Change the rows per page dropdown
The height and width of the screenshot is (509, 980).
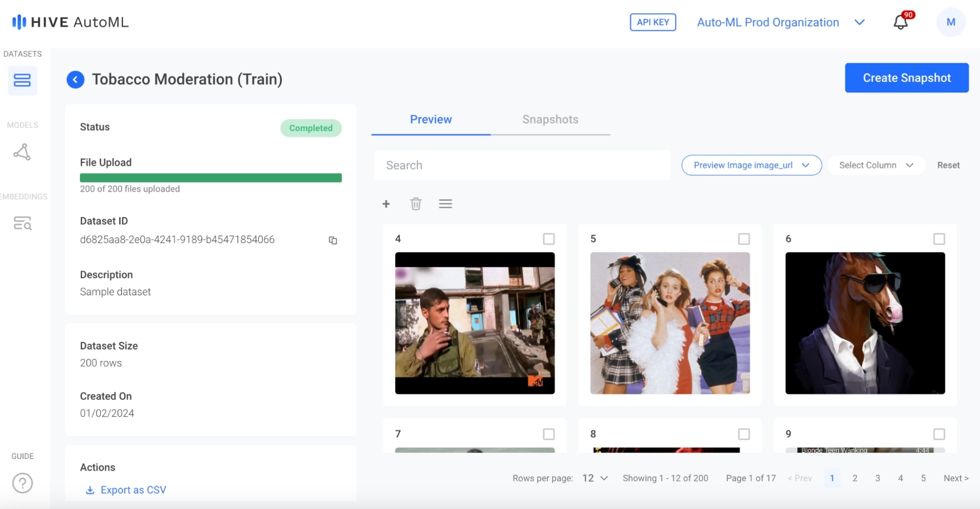click(595, 478)
